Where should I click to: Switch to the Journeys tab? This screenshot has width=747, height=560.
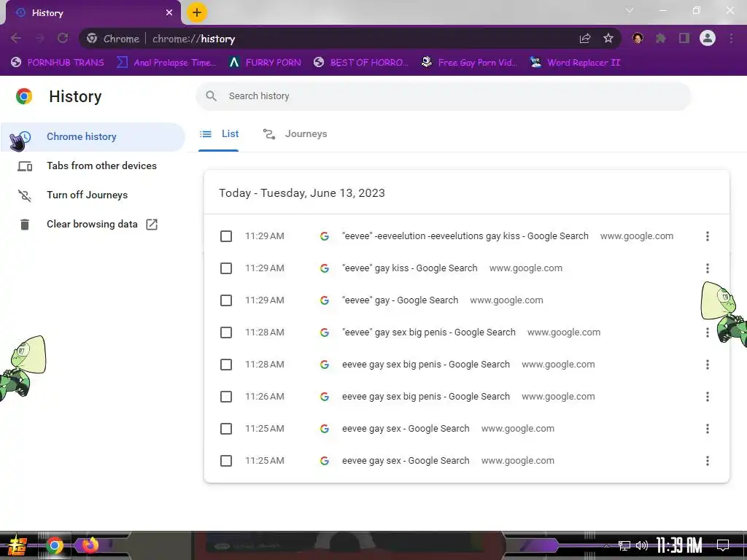point(295,134)
